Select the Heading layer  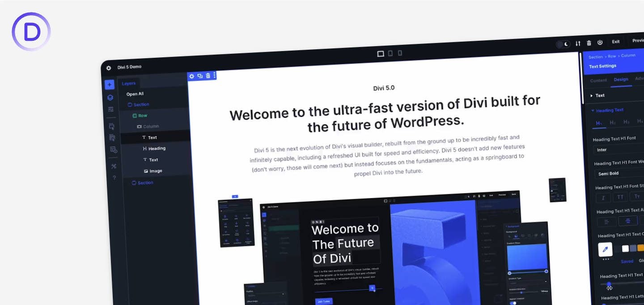(154, 148)
